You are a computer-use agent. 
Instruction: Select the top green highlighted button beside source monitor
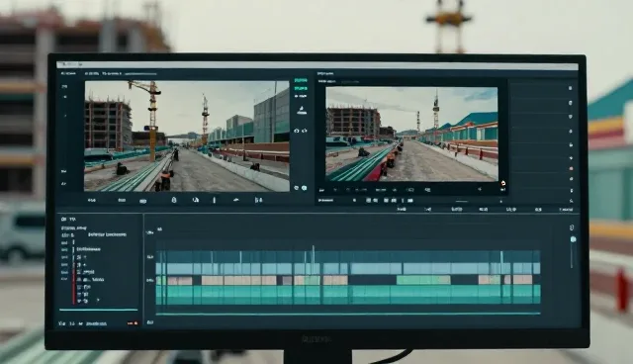click(x=301, y=81)
